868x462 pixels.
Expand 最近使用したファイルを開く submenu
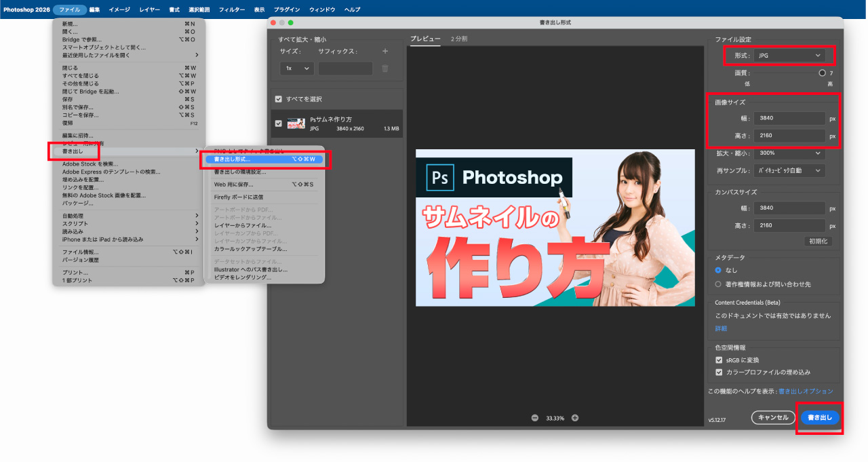tap(130, 55)
